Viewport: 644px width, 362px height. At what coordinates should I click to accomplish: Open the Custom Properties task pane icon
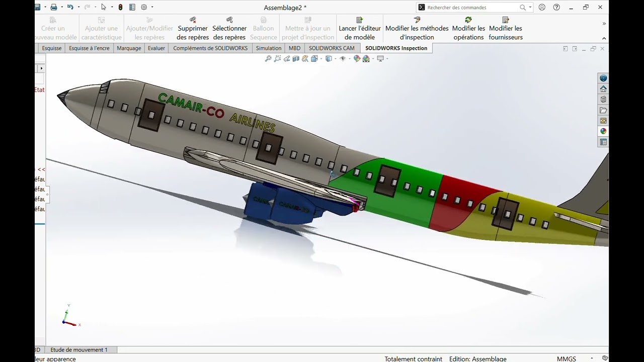click(x=603, y=142)
